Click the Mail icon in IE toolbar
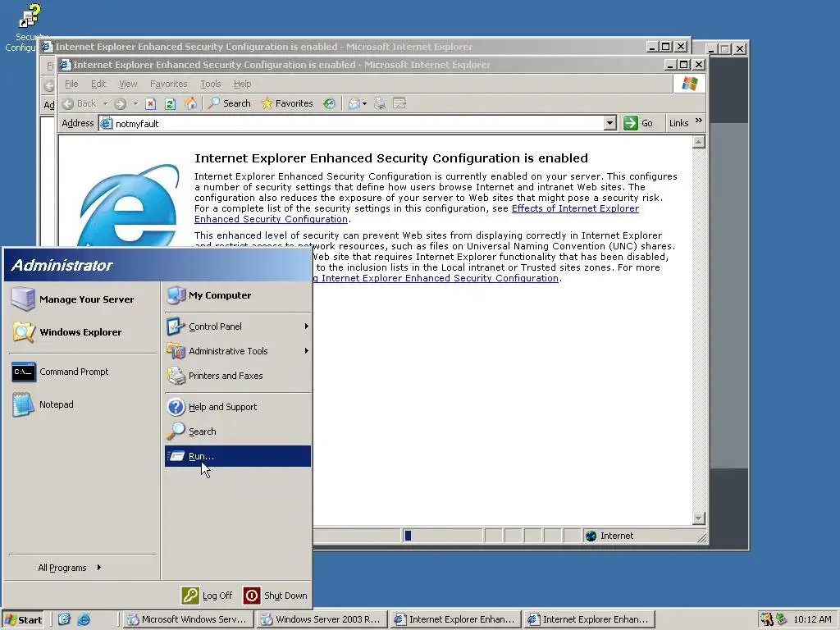The image size is (840, 630). [x=354, y=103]
